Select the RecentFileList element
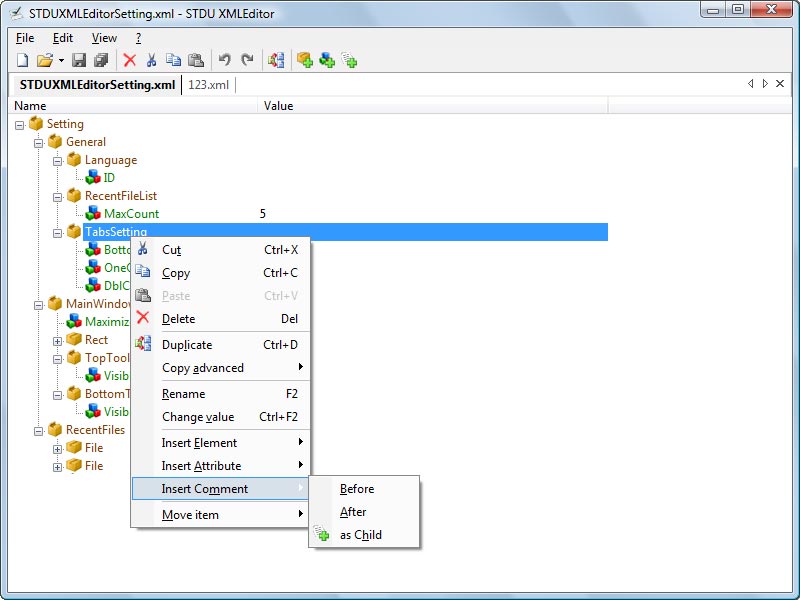 tap(121, 196)
